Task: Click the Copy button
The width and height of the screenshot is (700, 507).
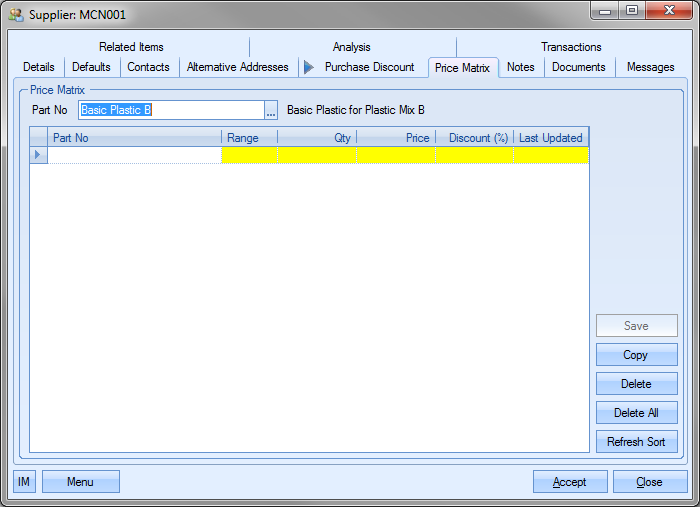Action: [x=636, y=355]
